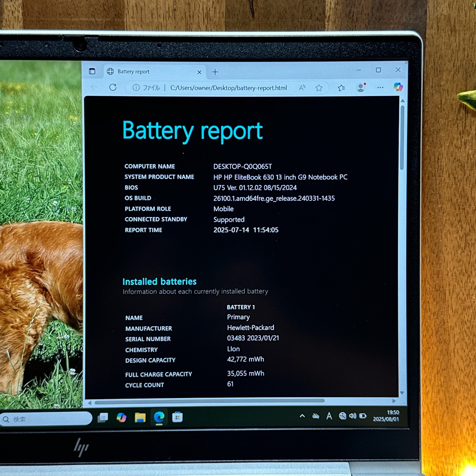
Task: Click the browser profile avatar icon
Action: (361, 88)
